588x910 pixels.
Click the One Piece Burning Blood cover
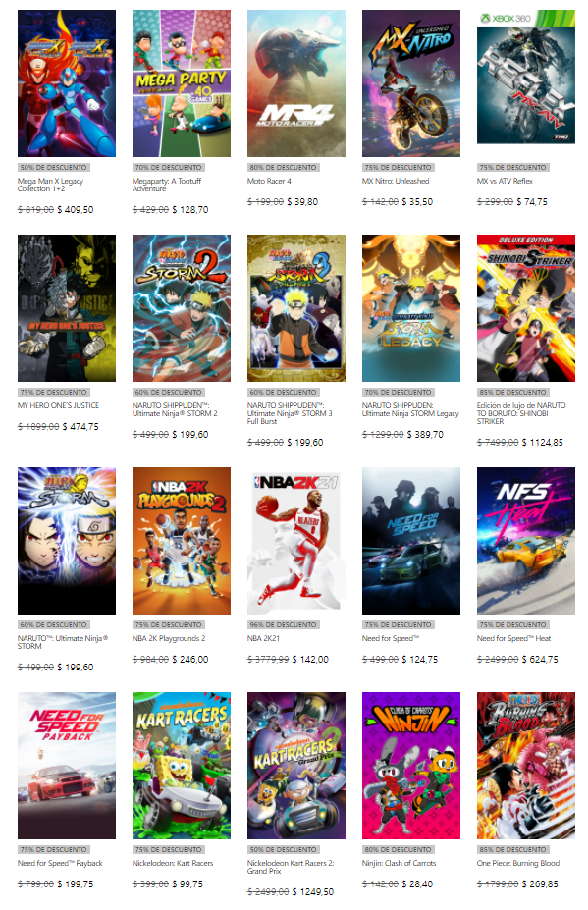(526, 766)
